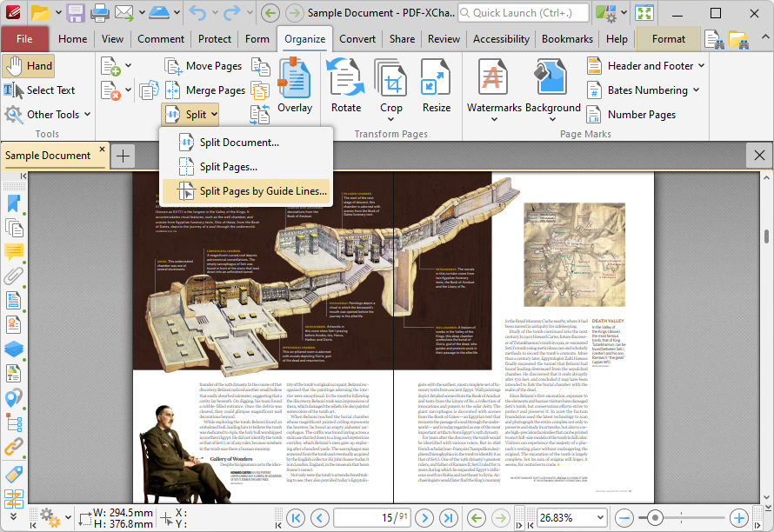The width and height of the screenshot is (774, 532).
Task: Open the Bookmarks pane icon
Action: click(14, 203)
